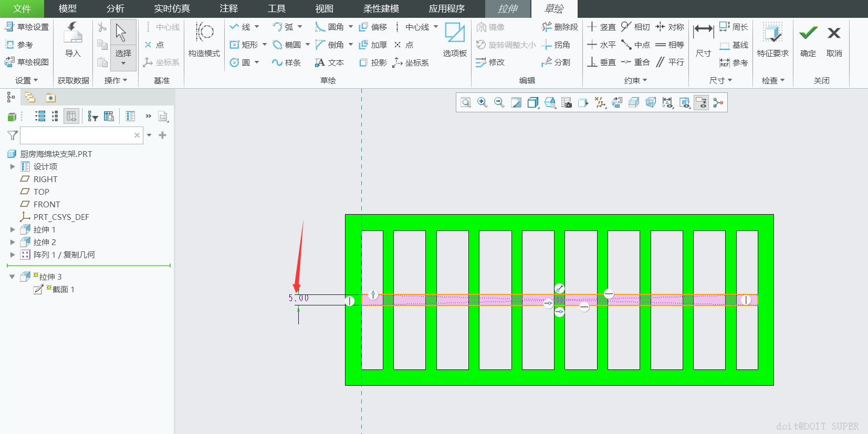This screenshot has height=434, width=868.
Task: Click the 投影 project tool
Action: coord(373,62)
